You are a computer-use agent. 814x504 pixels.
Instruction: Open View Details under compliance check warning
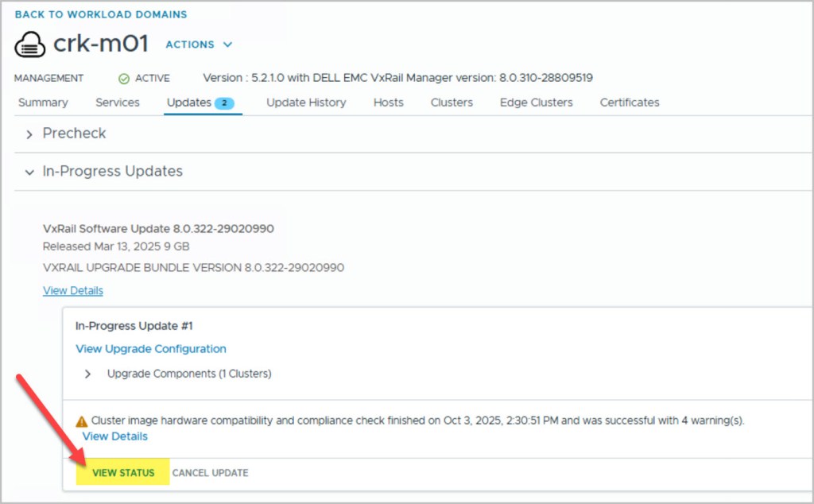pyautogui.click(x=114, y=436)
